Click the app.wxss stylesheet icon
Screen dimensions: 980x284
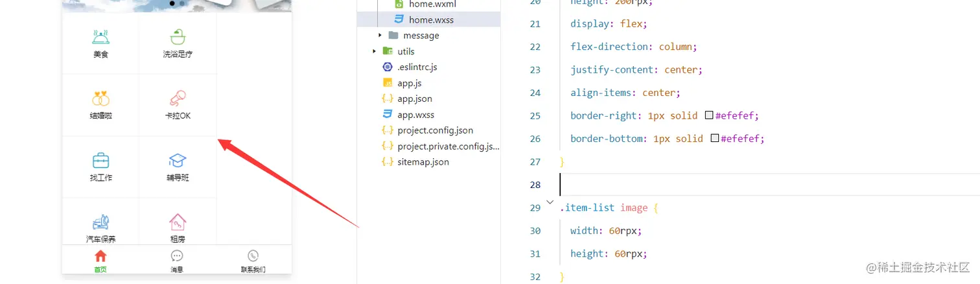click(x=388, y=115)
